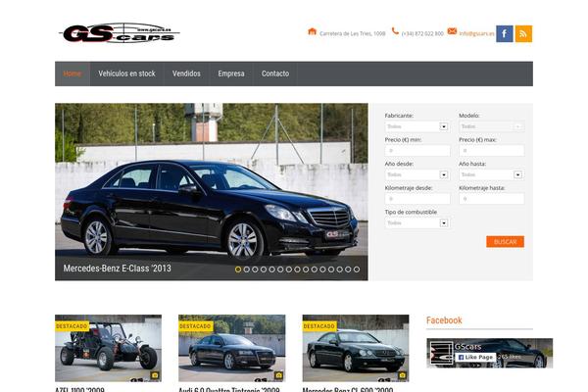Expand the Fabricante dropdown
Image resolution: width=588 pixels, height=392 pixels.
[x=417, y=126]
